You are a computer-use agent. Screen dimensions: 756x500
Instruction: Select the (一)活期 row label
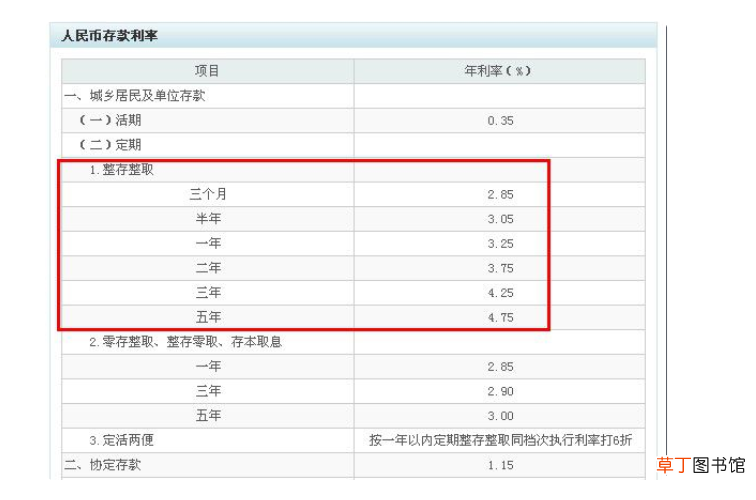[x=110, y=120]
